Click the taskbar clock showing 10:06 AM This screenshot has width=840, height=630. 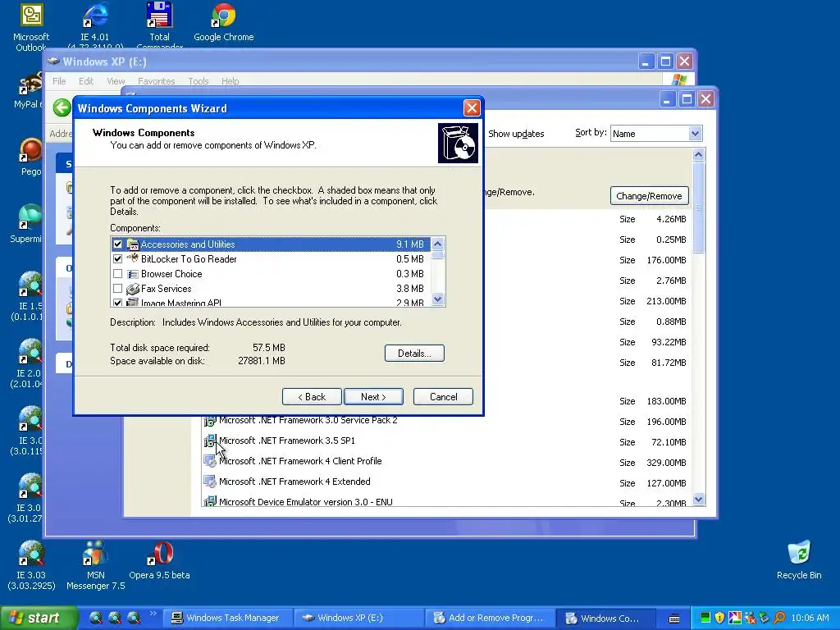click(x=810, y=618)
